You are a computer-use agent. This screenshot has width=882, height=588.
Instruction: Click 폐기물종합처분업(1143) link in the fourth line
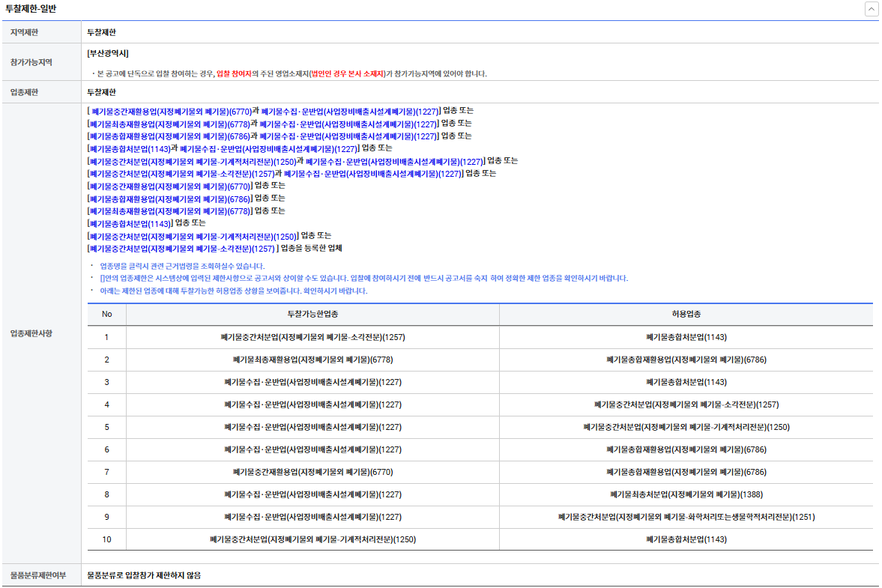[129, 149]
